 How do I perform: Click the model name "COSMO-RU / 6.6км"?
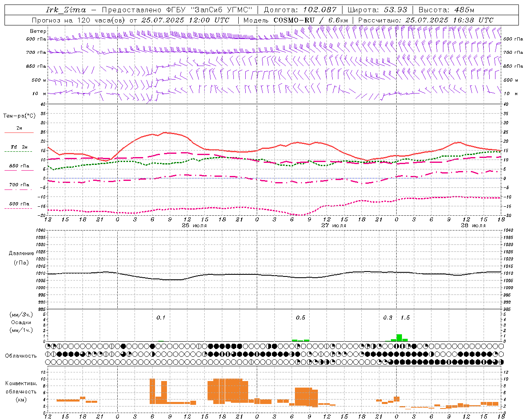pos(311,20)
